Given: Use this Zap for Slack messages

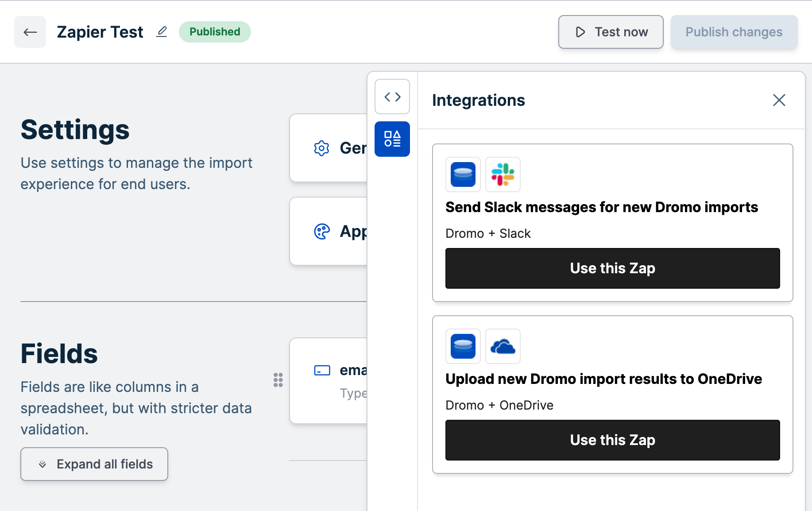Looking at the screenshot, I should [x=613, y=268].
